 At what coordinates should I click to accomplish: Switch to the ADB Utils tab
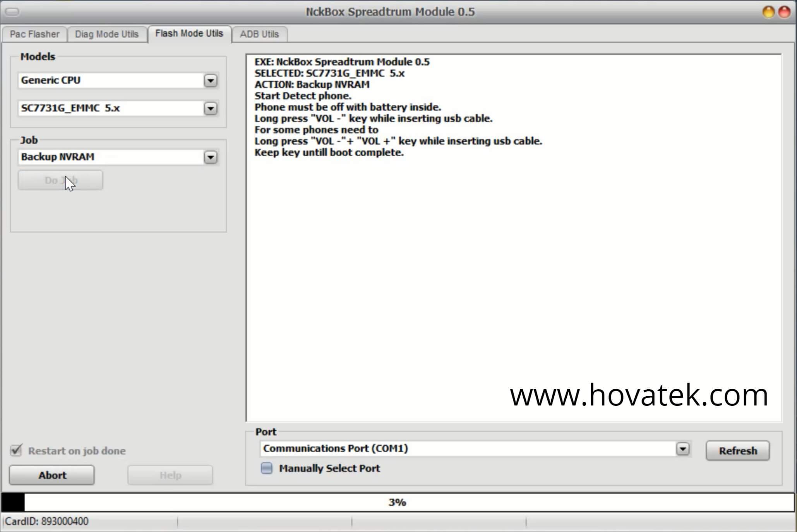click(259, 34)
